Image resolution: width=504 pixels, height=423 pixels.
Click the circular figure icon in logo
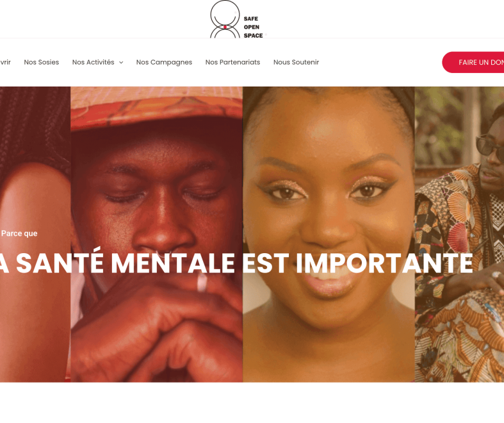pos(225,19)
